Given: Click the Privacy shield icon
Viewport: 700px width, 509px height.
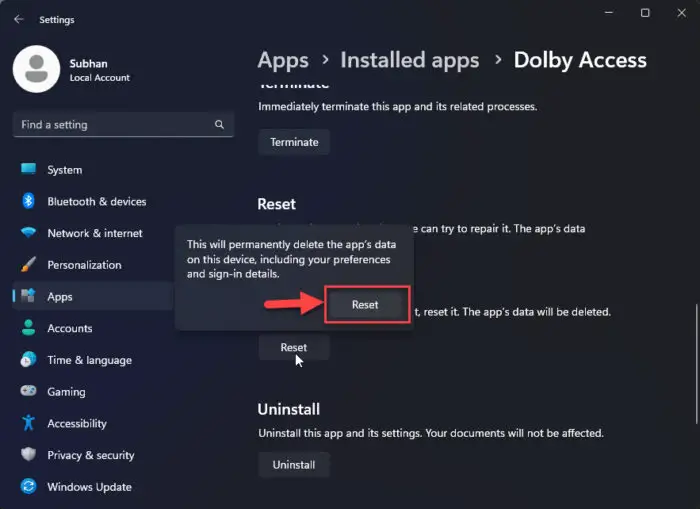Looking at the screenshot, I should pos(29,455).
